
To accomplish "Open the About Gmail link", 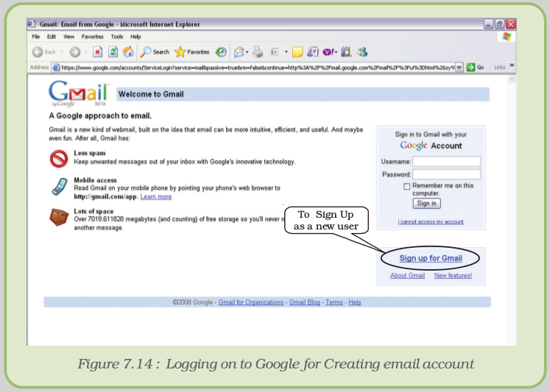I will (x=408, y=275).
